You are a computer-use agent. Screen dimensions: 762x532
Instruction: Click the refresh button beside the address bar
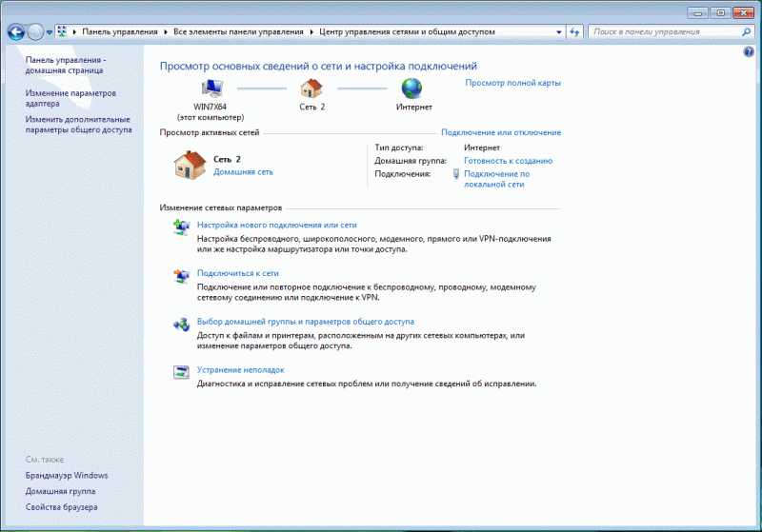click(574, 31)
